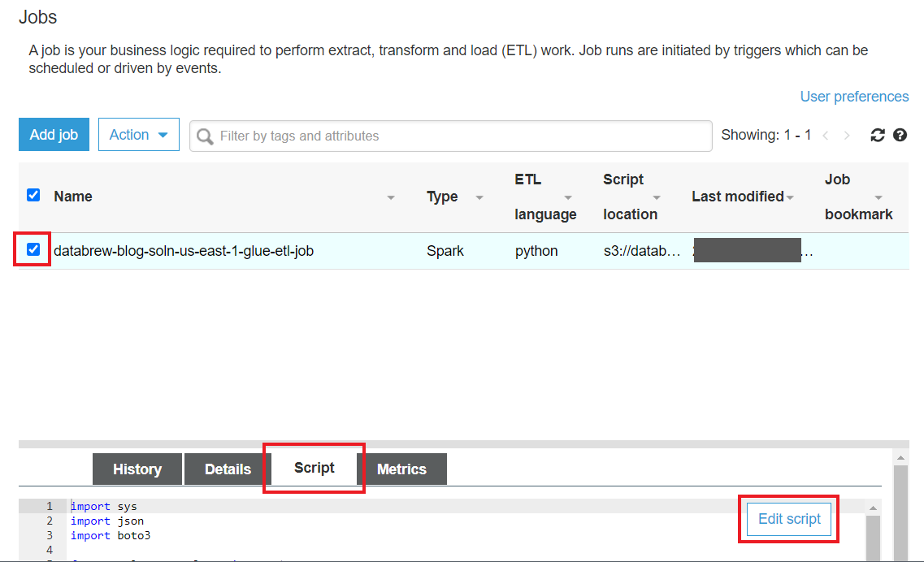Image resolution: width=924 pixels, height=562 pixels.
Task: Focus the Filter by tags and attributes field
Action: [451, 136]
